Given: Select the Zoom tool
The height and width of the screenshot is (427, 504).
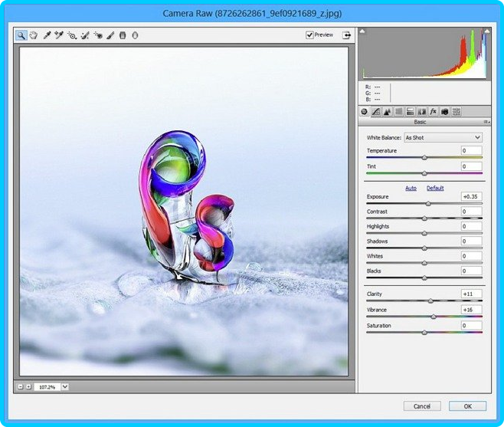Looking at the screenshot, I should (x=21, y=35).
